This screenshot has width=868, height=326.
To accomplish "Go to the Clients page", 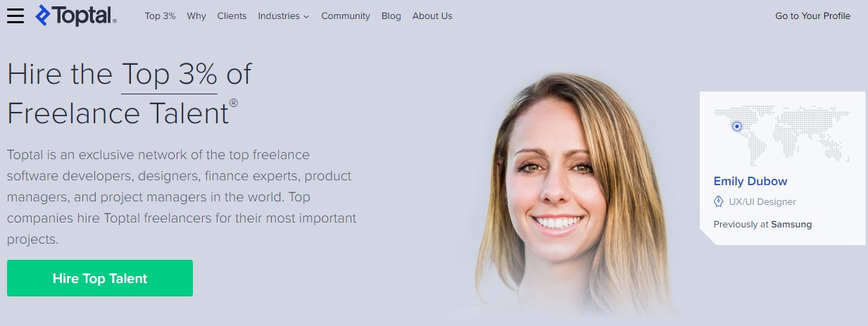I will tap(232, 15).
